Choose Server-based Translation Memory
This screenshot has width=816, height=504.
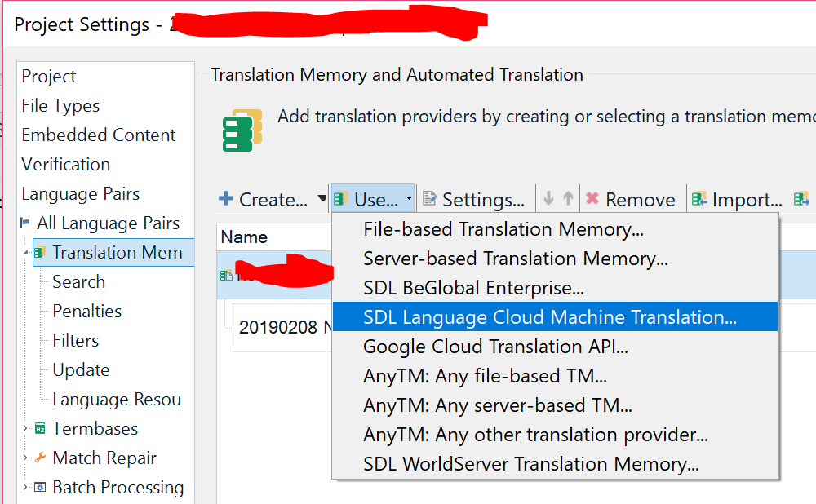[555, 259]
